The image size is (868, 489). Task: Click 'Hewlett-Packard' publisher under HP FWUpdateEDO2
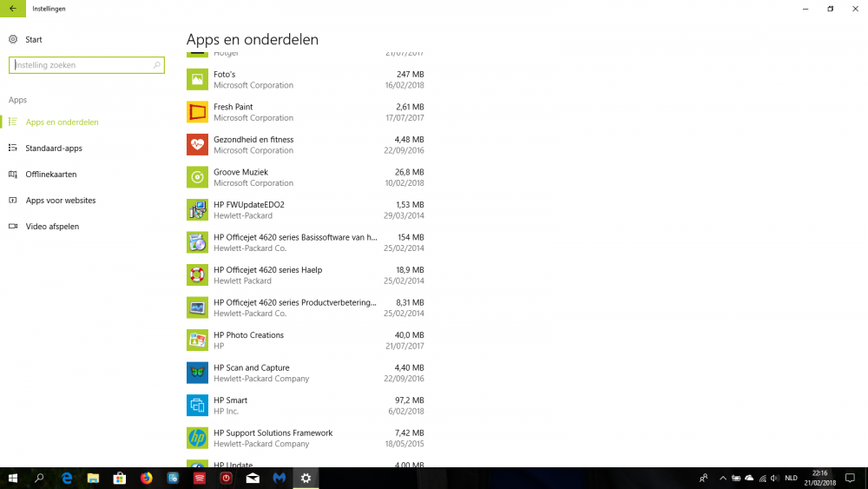point(243,215)
